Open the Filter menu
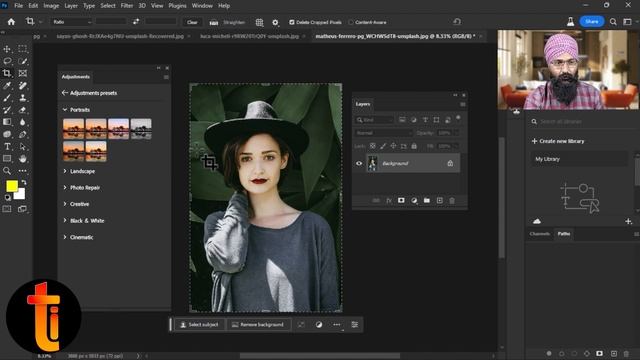 click(x=127, y=6)
